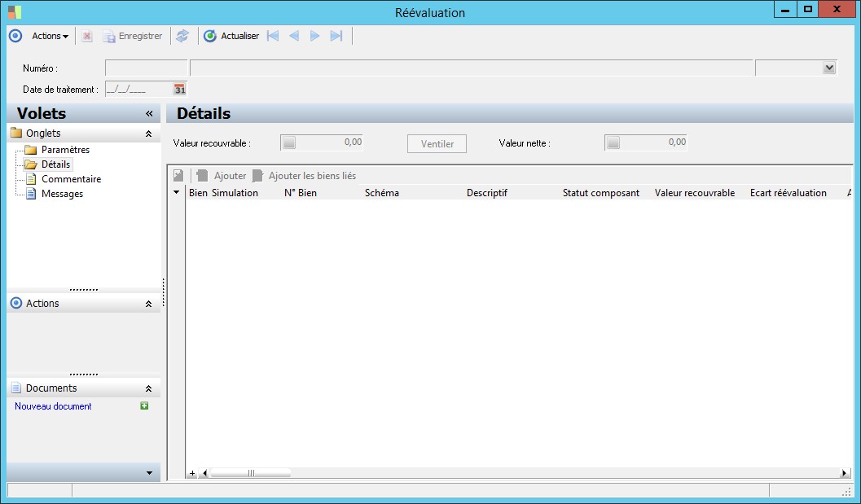Go to previous record arrow

[x=294, y=37]
